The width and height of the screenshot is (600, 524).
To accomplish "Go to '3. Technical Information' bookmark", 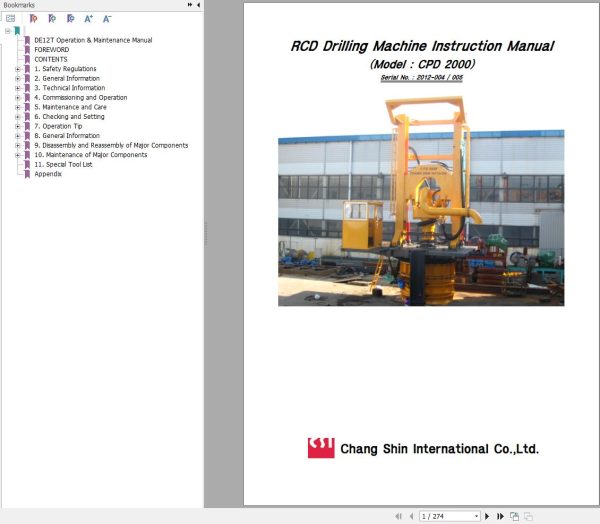I will click(69, 88).
